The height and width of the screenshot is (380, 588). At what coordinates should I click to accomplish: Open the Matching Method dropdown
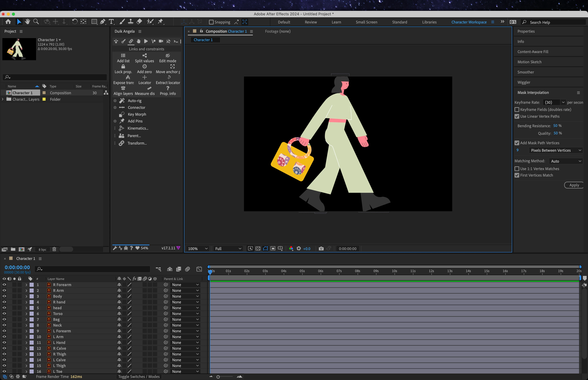[566, 161]
